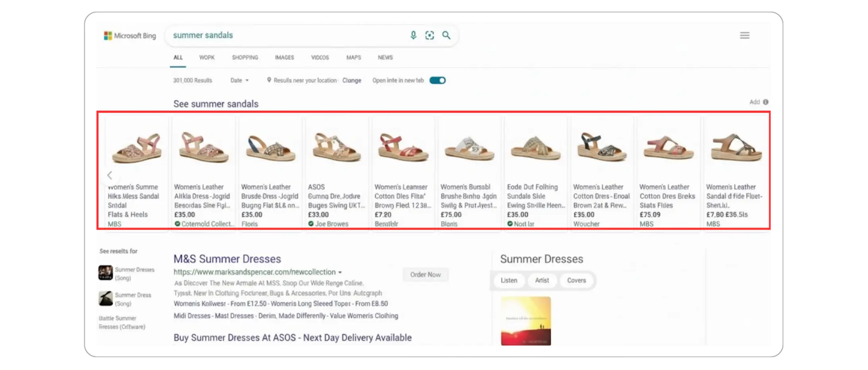The width and height of the screenshot is (868, 370).
Task: Click Change location link
Action: [352, 80]
